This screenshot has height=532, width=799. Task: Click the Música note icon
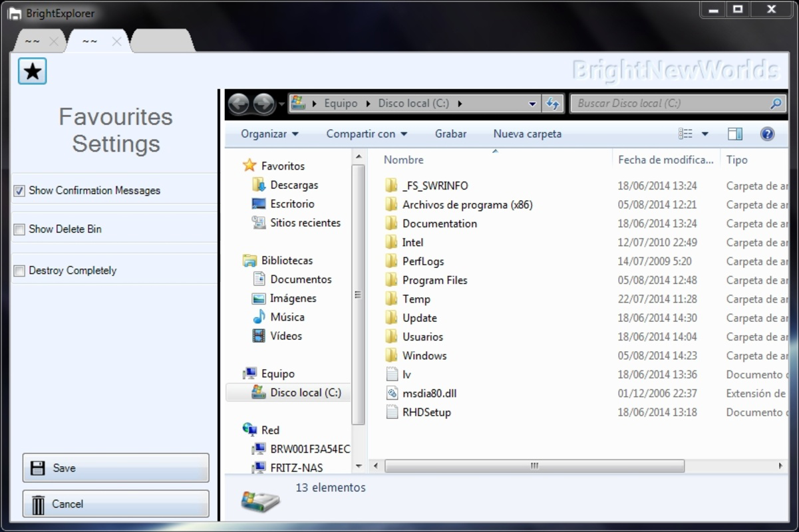259,317
